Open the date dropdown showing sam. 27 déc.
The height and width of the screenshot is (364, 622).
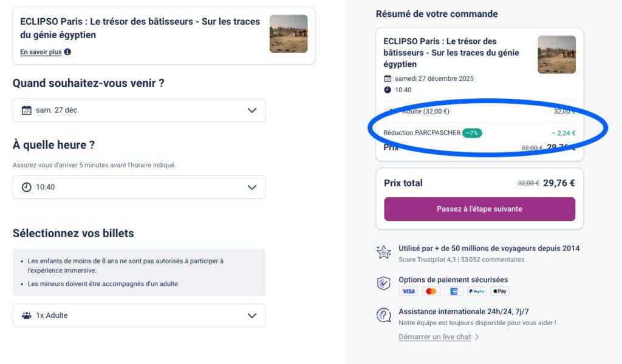[139, 110]
